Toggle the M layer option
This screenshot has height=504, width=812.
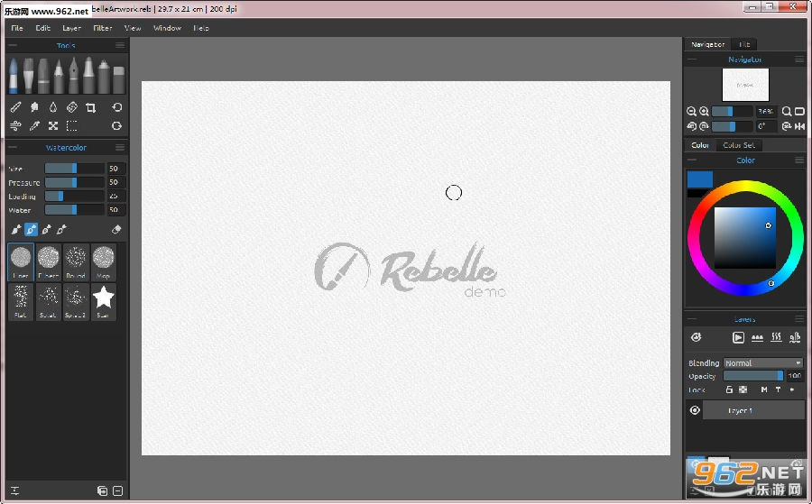coord(764,389)
